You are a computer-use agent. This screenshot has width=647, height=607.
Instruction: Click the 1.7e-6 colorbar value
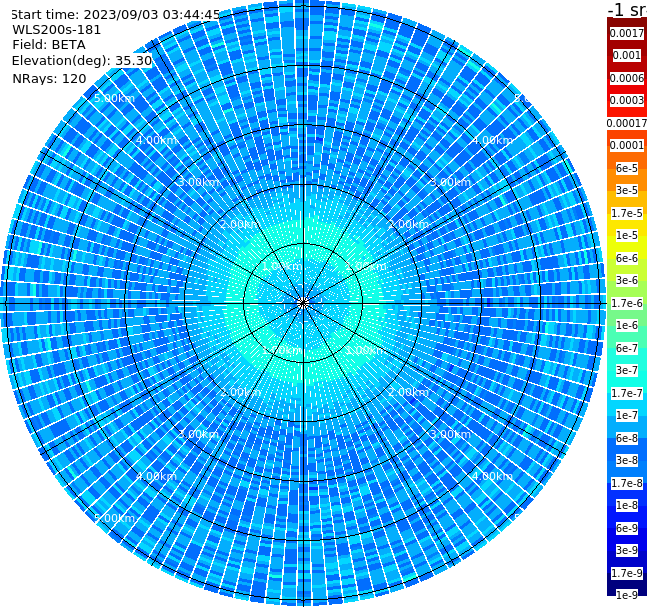tap(627, 303)
